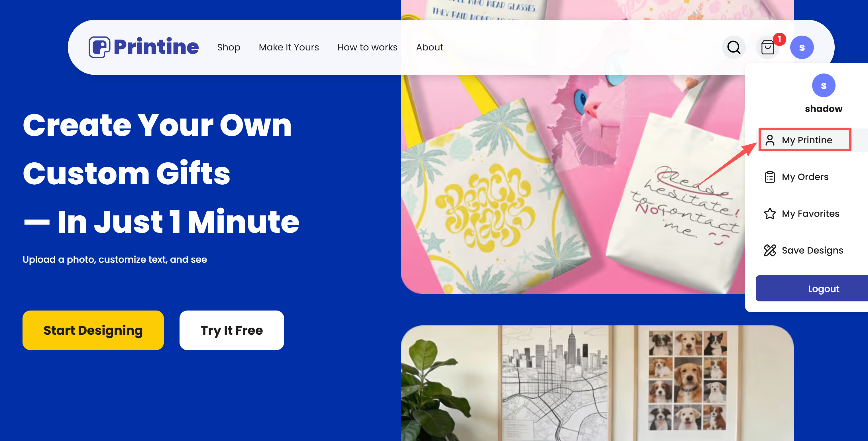
Task: Open the About nav link
Action: 430,47
